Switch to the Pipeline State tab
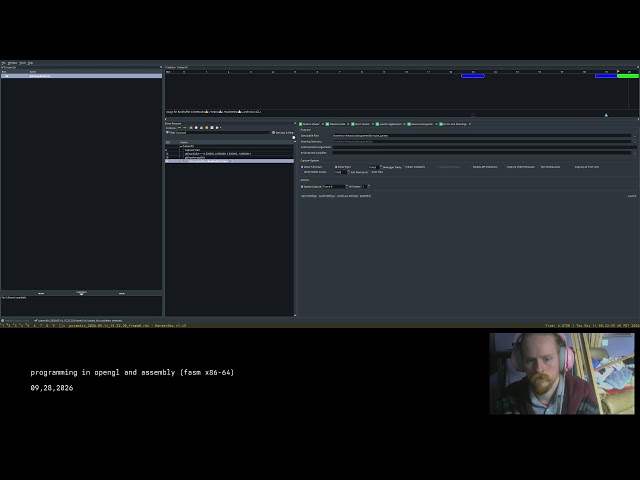The width and height of the screenshot is (640, 480). [x=337, y=124]
